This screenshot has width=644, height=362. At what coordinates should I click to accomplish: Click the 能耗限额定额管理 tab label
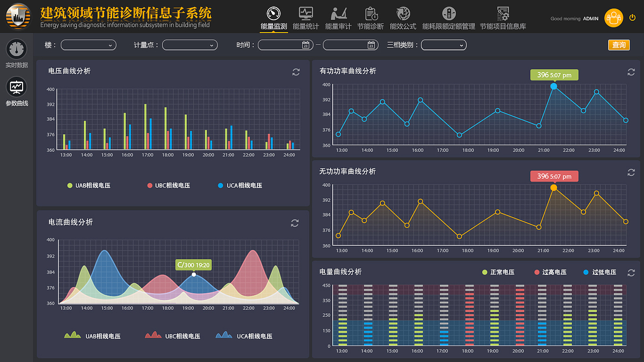pyautogui.click(x=449, y=26)
